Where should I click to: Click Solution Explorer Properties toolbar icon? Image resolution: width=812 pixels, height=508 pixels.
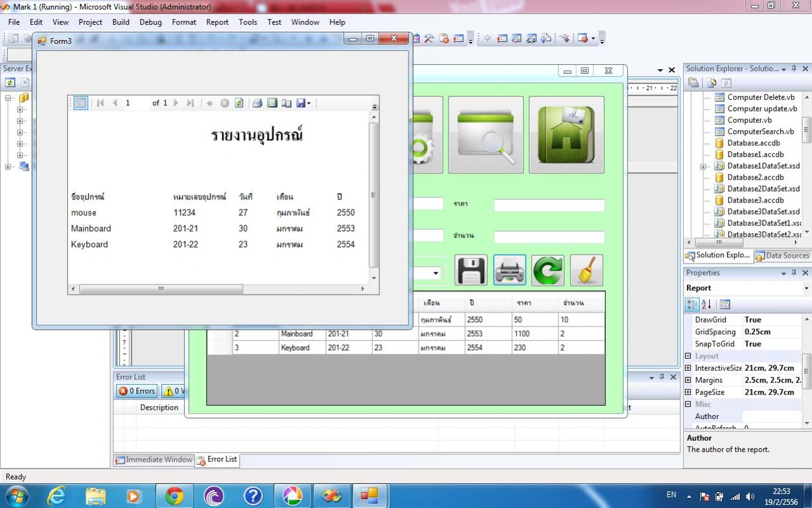pyautogui.click(x=693, y=83)
